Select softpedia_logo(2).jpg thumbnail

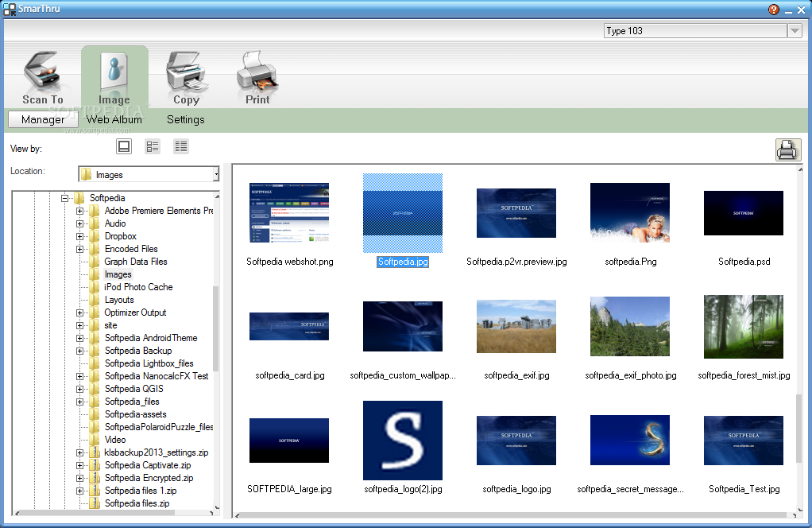pos(403,441)
